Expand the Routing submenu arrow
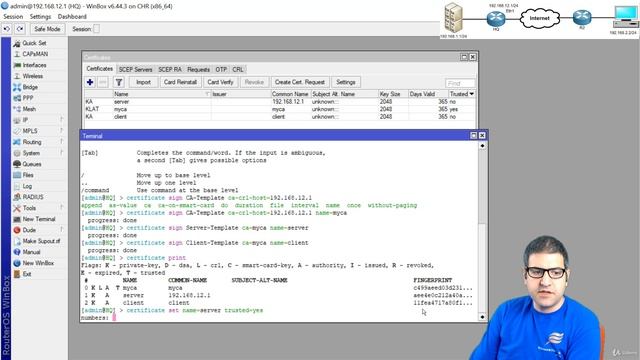This screenshot has height=360, width=640. tap(62, 142)
